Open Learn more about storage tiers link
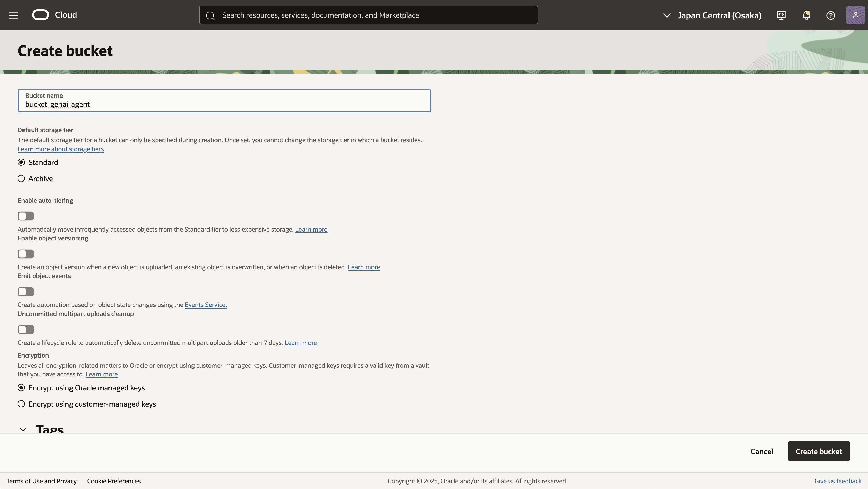This screenshot has width=868, height=489. click(x=61, y=149)
